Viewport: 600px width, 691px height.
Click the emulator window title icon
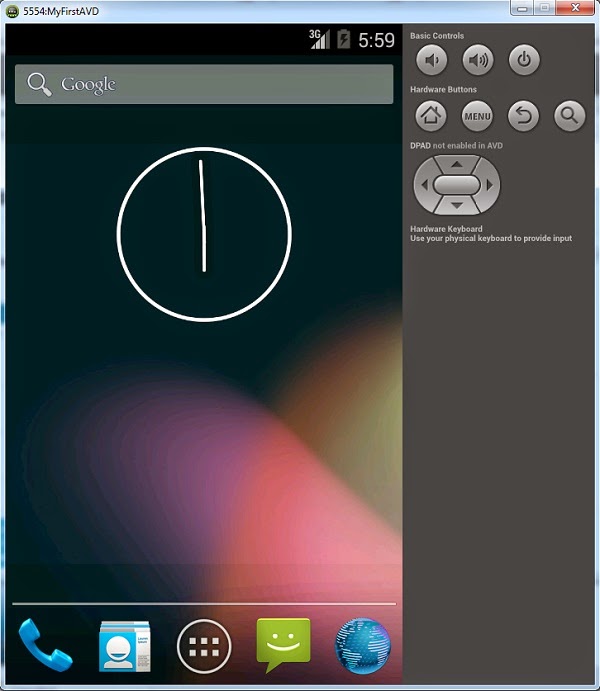(x=12, y=11)
